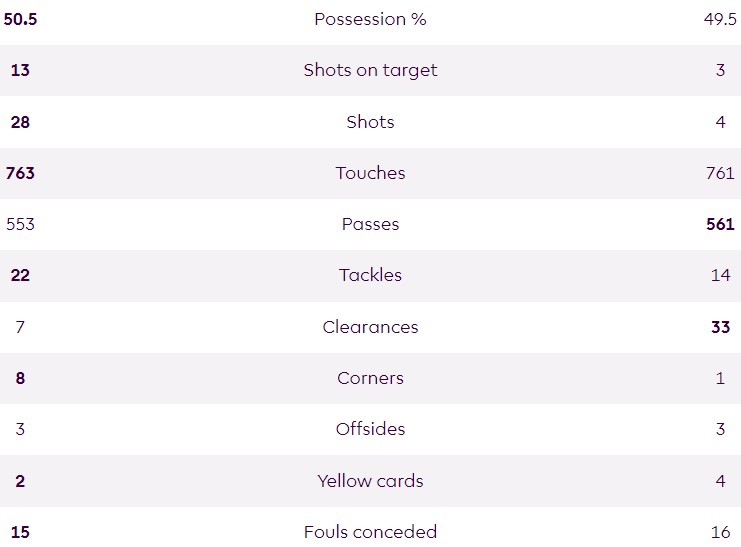Select the 553 passes value
The height and width of the screenshot is (547, 741).
20,224
